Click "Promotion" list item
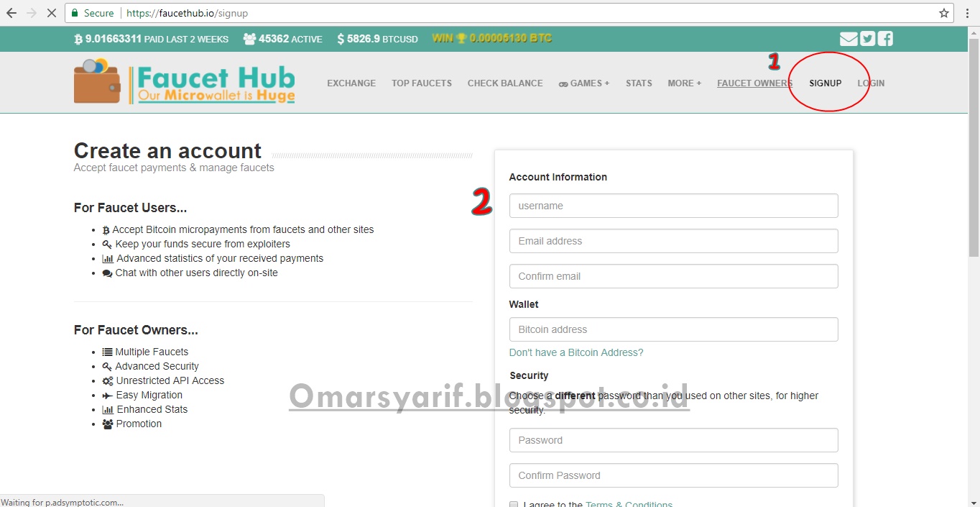This screenshot has height=507, width=980. coord(139,424)
